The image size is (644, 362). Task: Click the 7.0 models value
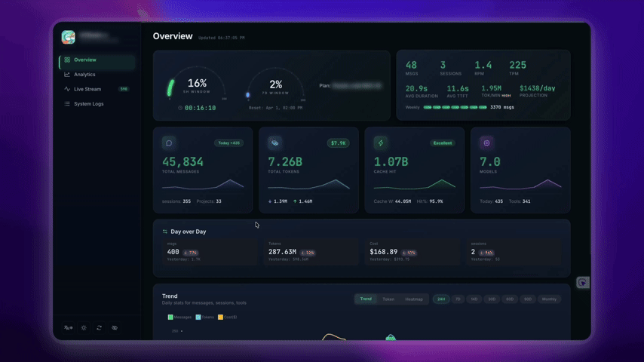tap(490, 162)
